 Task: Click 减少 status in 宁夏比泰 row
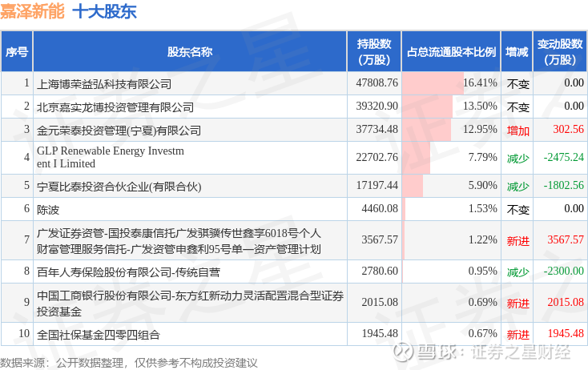(518, 187)
